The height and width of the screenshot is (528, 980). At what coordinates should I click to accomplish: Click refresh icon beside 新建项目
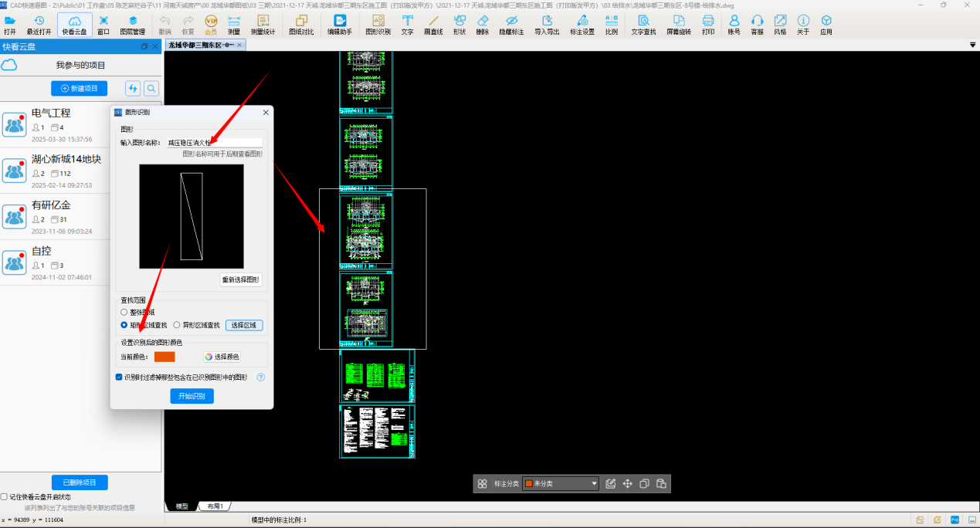click(x=133, y=88)
